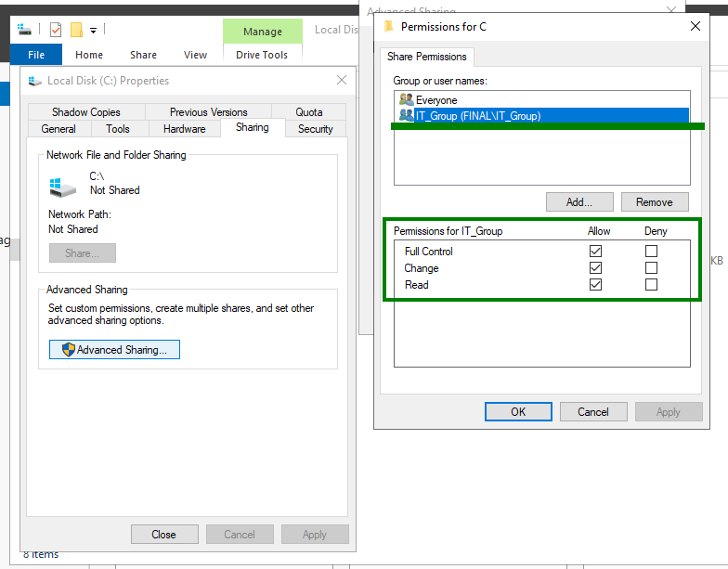Screen dimensions: 728x569
Task: Check Deny checkbox for Read
Action: pyautogui.click(x=652, y=284)
